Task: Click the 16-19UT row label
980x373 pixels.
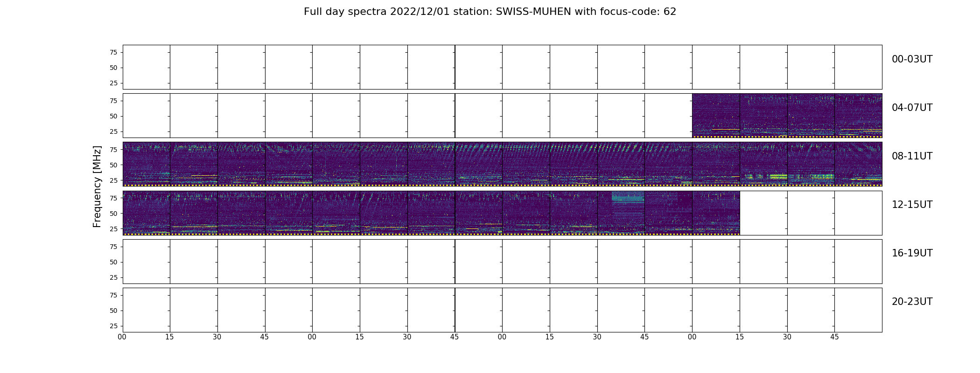Action: (912, 253)
